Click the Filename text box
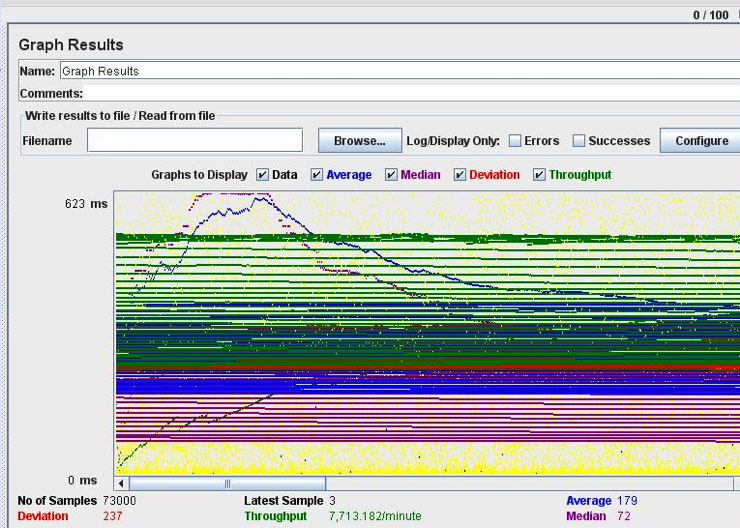The width and height of the screenshot is (740, 528). pos(194,141)
